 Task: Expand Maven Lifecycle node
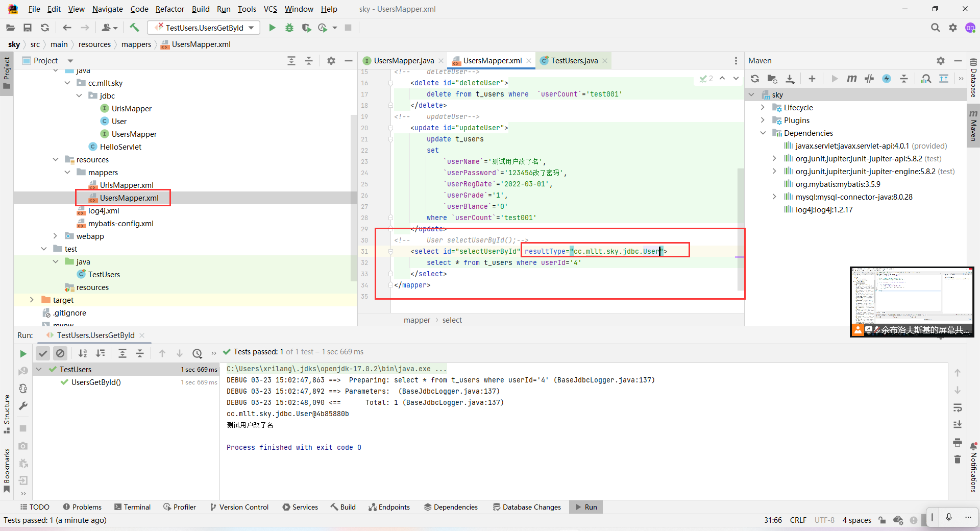pos(763,107)
